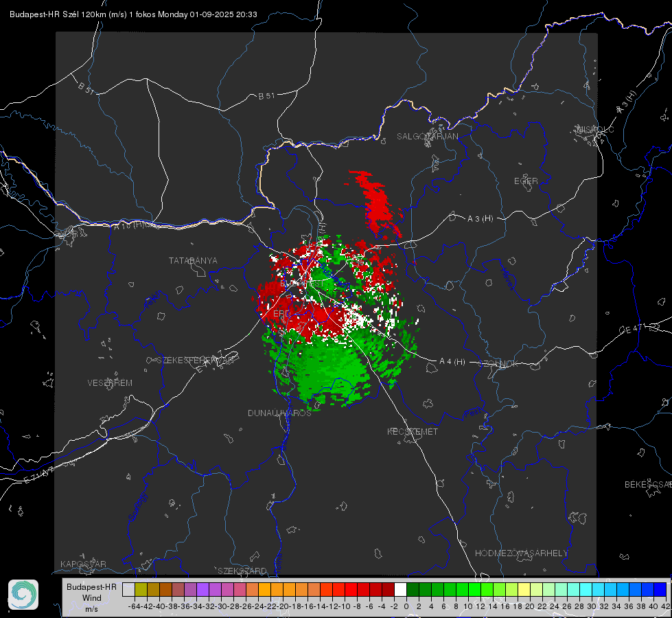Choose the dark green swatch between 0 and 2

[413, 589]
